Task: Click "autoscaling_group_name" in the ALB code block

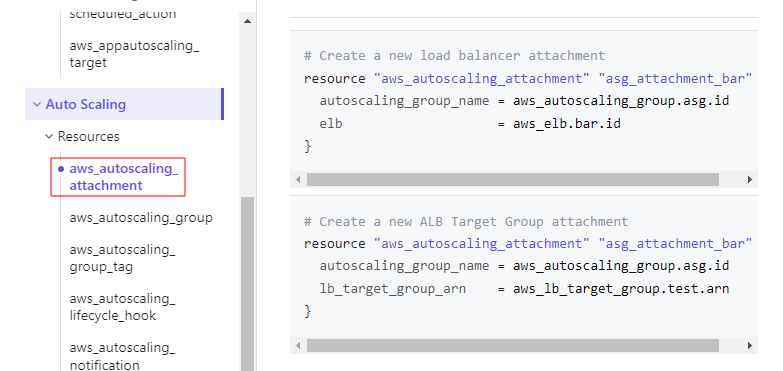Action: point(404,266)
